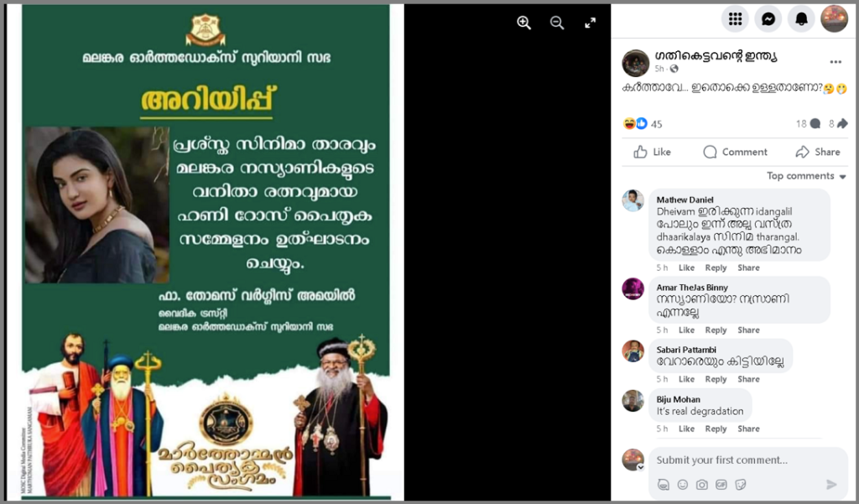859x504 pixels.
Task: Open Messenger chats
Action: point(768,19)
